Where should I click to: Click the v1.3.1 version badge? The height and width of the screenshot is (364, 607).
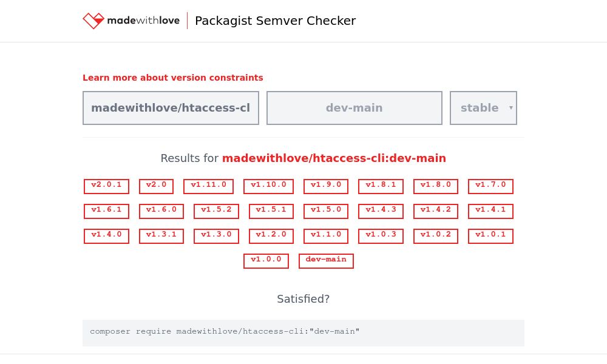161,235
